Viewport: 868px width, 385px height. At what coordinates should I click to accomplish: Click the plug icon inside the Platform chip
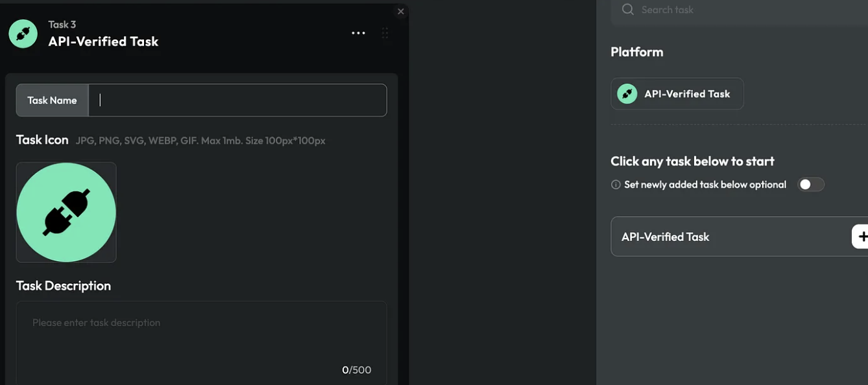(627, 94)
